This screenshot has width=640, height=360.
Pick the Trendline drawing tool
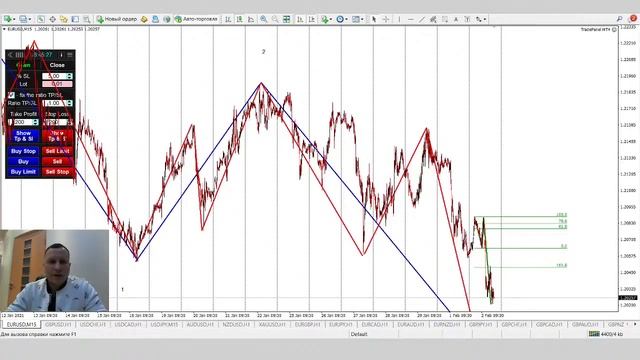pos(422,19)
